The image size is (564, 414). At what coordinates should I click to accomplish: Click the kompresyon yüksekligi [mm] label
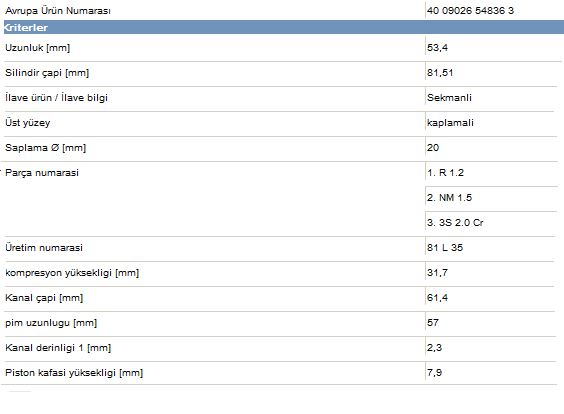[72, 273]
